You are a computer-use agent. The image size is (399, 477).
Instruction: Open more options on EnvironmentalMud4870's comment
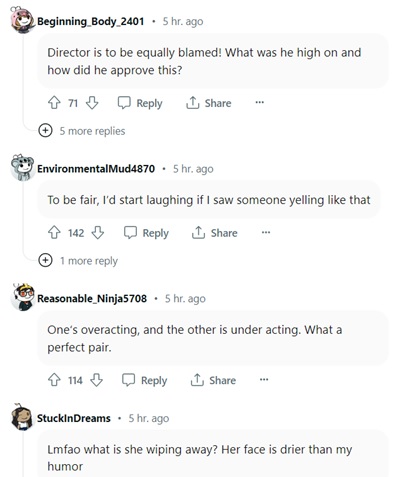coord(266,232)
